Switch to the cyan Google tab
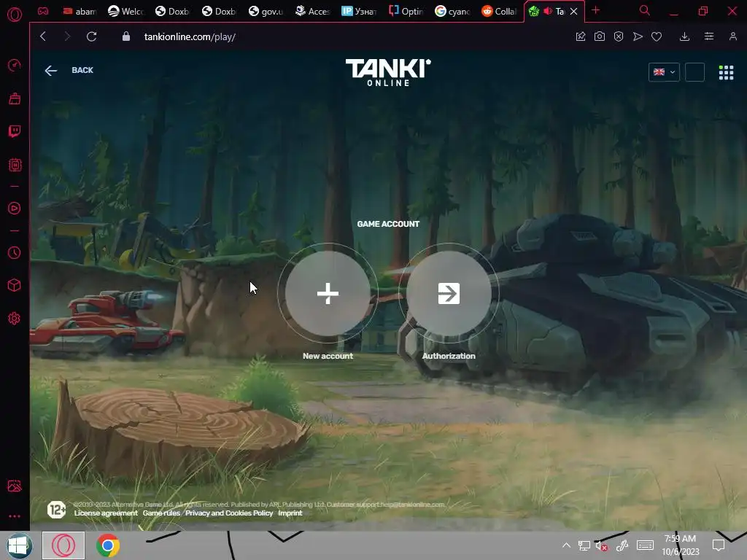Viewport: 747px width, 560px height. (453, 12)
